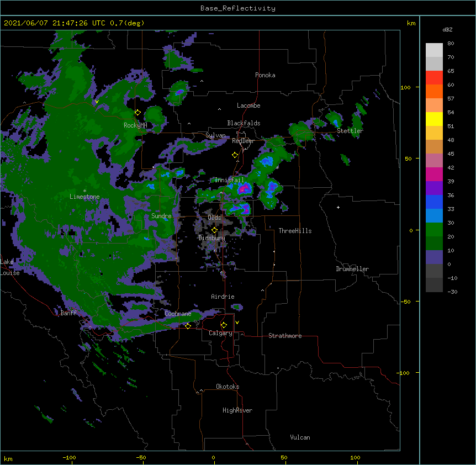The height and width of the screenshot is (465, 476).
Task: Select the yellow diamond marker above Calgary label
Action: point(224,325)
